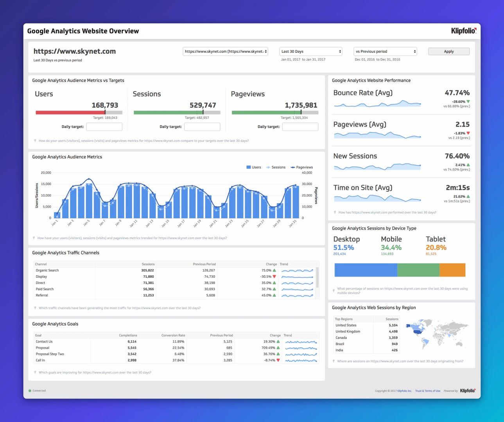
Task: Click the Sessions daily target input field
Action: (x=202, y=127)
